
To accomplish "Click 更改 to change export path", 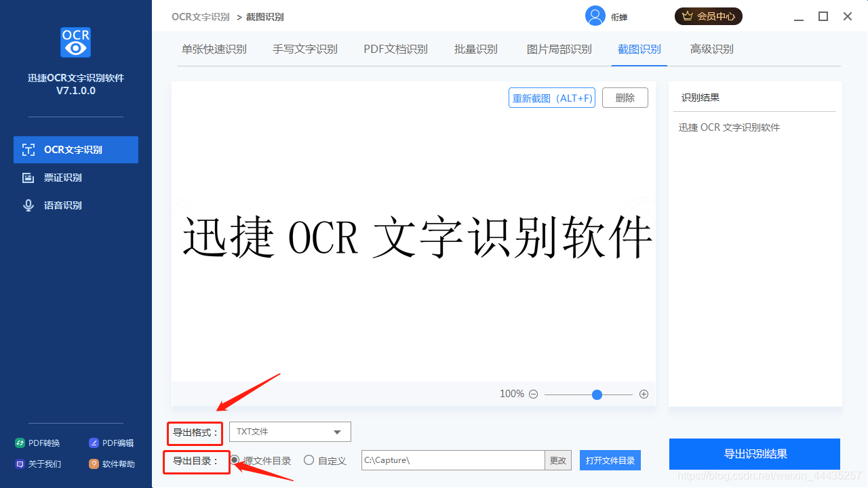I will pyautogui.click(x=557, y=460).
